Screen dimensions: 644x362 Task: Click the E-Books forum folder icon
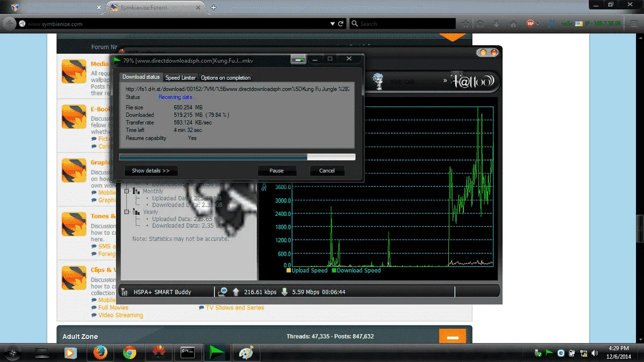click(74, 117)
